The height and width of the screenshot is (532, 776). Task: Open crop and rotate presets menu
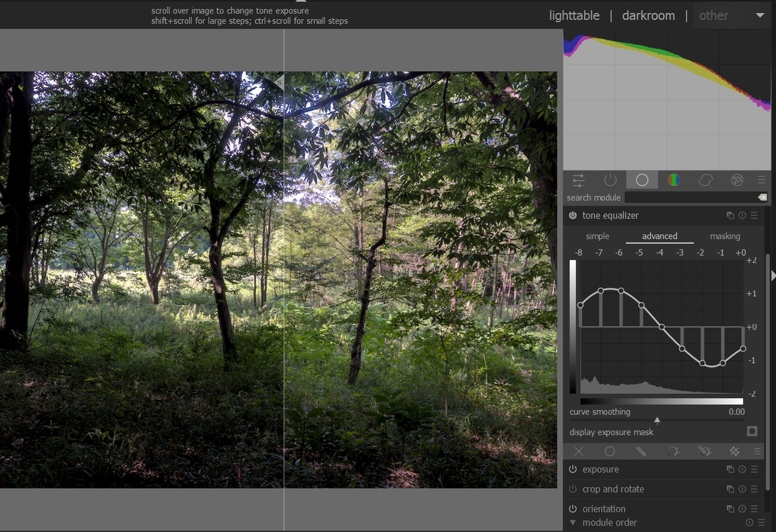coord(754,489)
